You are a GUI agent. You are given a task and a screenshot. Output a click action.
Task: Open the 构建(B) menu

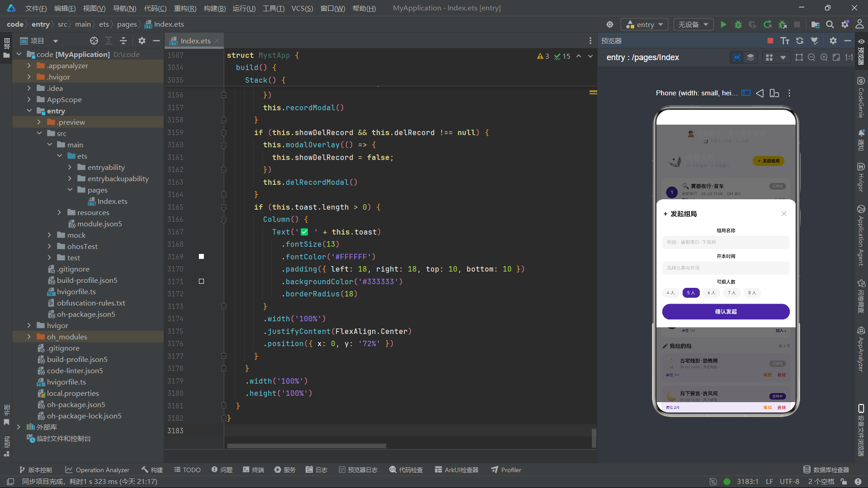click(x=215, y=8)
